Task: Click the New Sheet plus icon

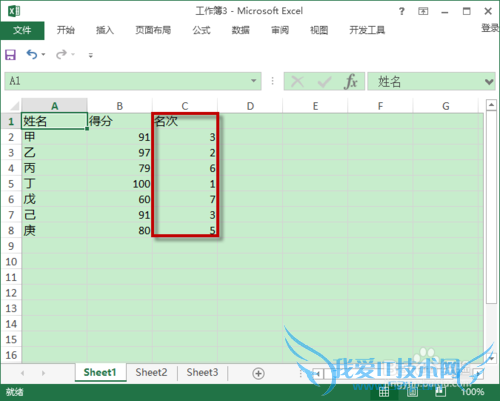Action: tap(258, 373)
